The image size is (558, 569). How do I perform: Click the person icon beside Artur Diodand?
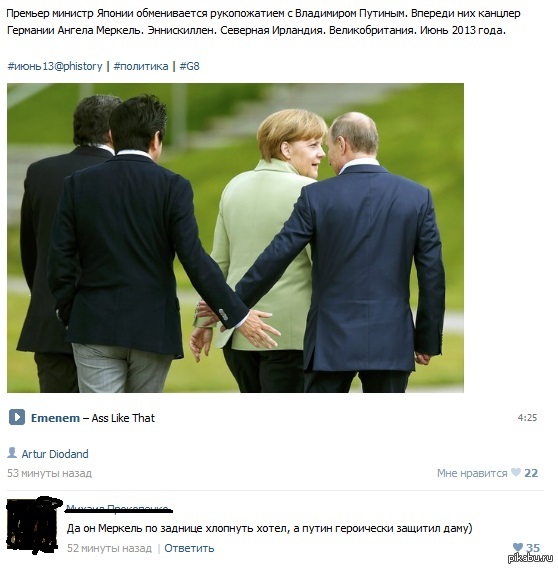[x=12, y=453]
